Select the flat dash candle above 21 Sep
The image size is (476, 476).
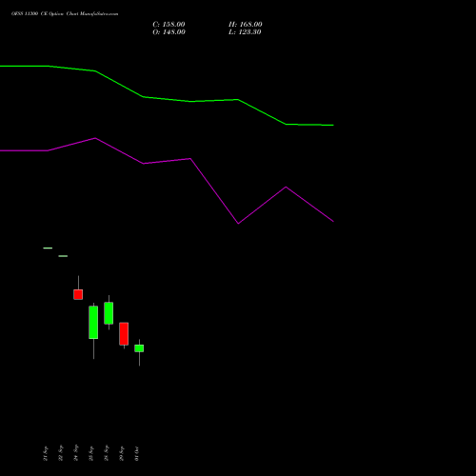48,248
